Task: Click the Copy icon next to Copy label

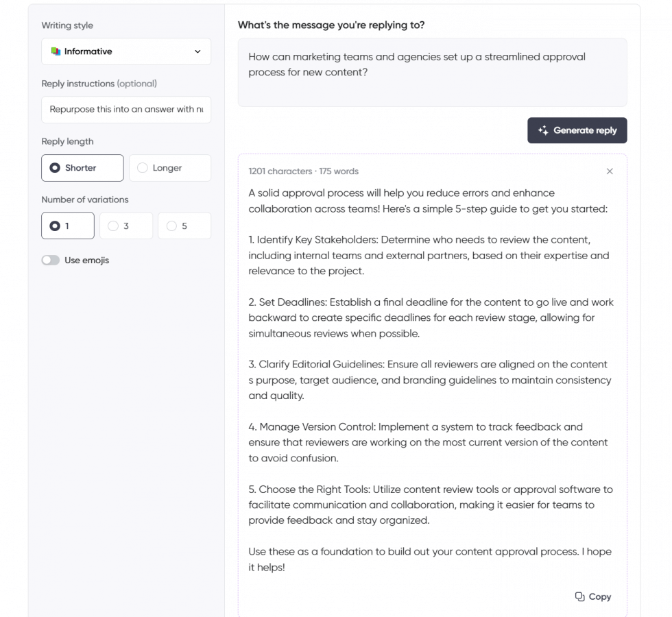Action: pyautogui.click(x=579, y=596)
